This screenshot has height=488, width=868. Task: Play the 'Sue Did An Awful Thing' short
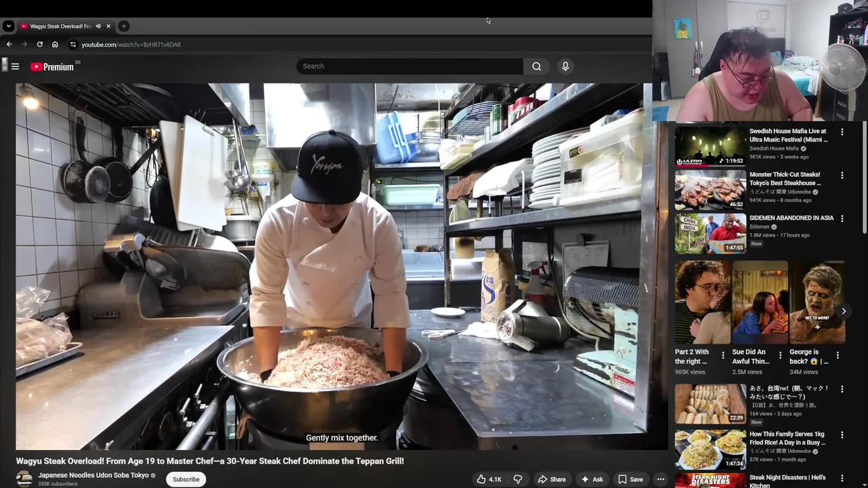coord(760,302)
